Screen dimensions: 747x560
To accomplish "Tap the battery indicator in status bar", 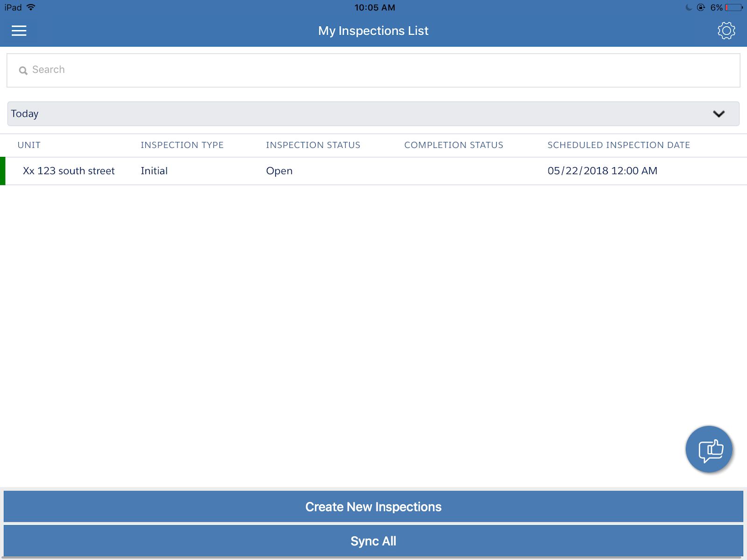I will (x=734, y=7).
